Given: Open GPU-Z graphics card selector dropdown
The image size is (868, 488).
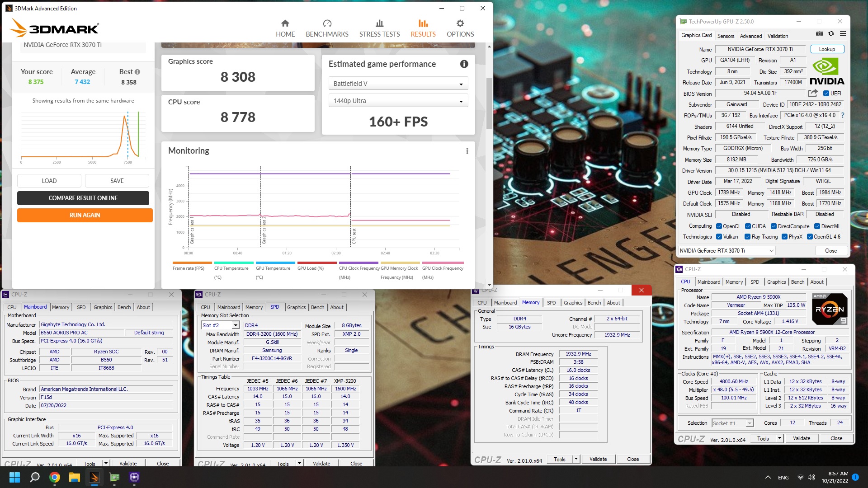Looking at the screenshot, I should pyautogui.click(x=726, y=251).
